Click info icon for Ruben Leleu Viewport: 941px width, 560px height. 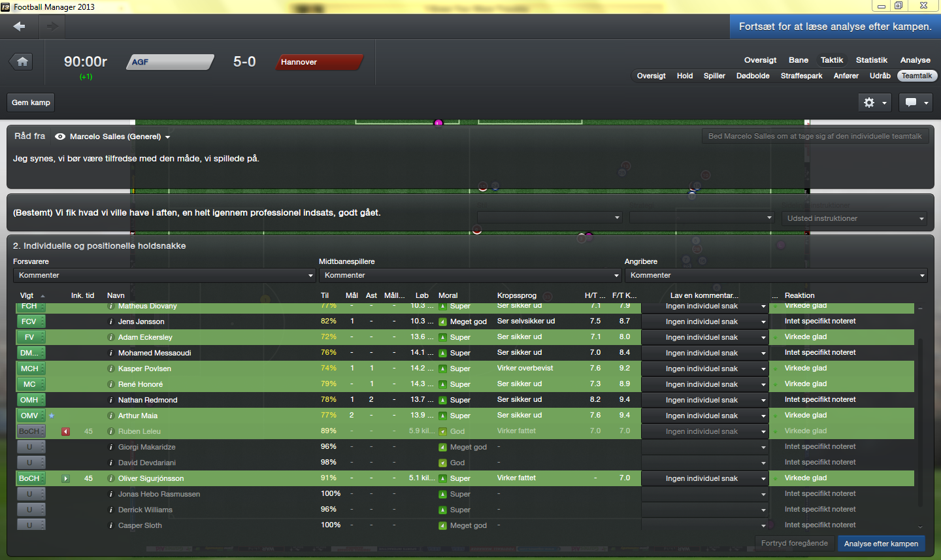tap(111, 431)
